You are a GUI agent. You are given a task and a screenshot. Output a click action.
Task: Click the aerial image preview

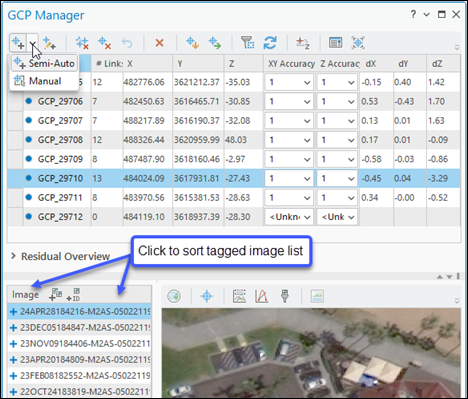[x=311, y=353]
